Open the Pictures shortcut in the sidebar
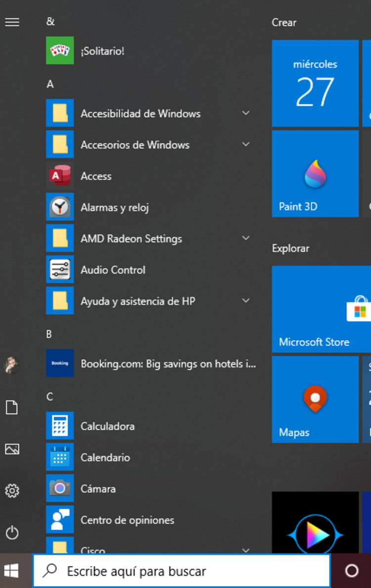The width and height of the screenshot is (371, 588). pyautogui.click(x=12, y=449)
